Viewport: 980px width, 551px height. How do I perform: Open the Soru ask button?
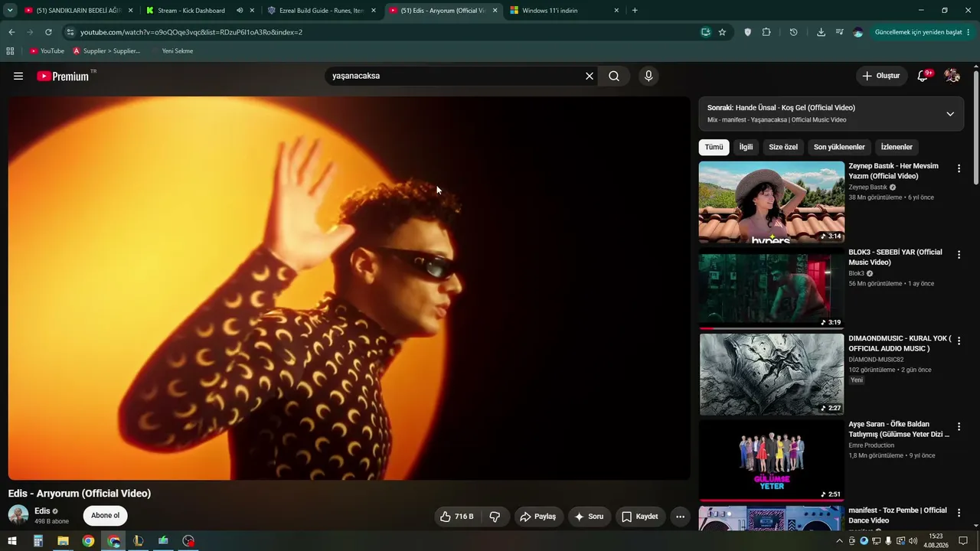pos(589,517)
